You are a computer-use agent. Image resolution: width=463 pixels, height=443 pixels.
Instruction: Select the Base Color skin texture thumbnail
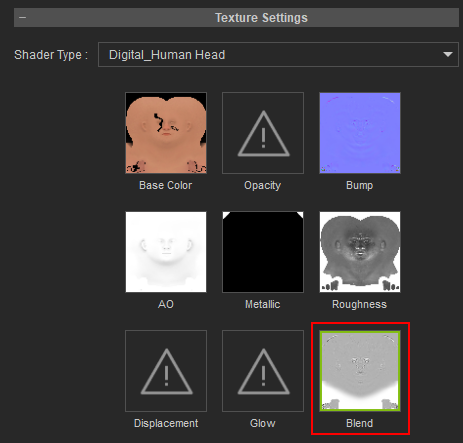[x=166, y=133]
